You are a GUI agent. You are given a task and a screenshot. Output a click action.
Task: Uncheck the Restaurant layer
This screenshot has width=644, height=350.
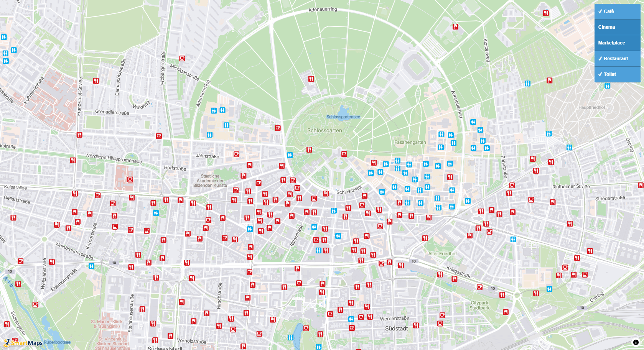click(617, 59)
